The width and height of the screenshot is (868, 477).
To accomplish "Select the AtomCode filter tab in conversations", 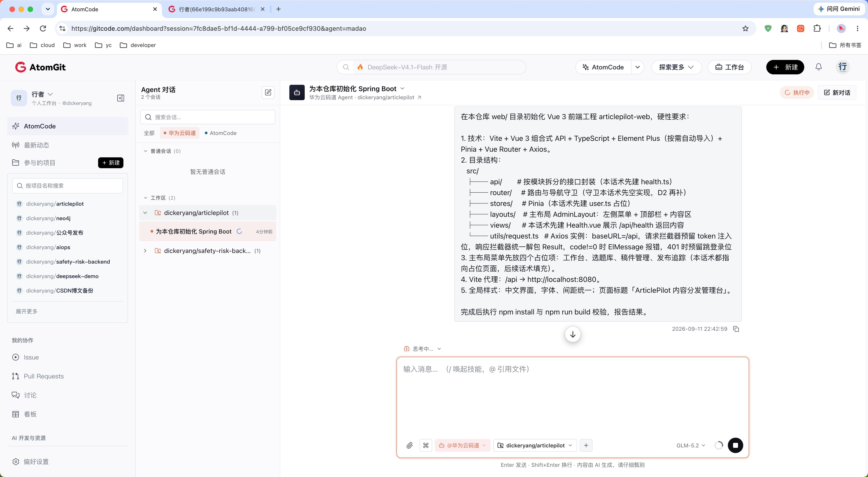I will 221,133.
